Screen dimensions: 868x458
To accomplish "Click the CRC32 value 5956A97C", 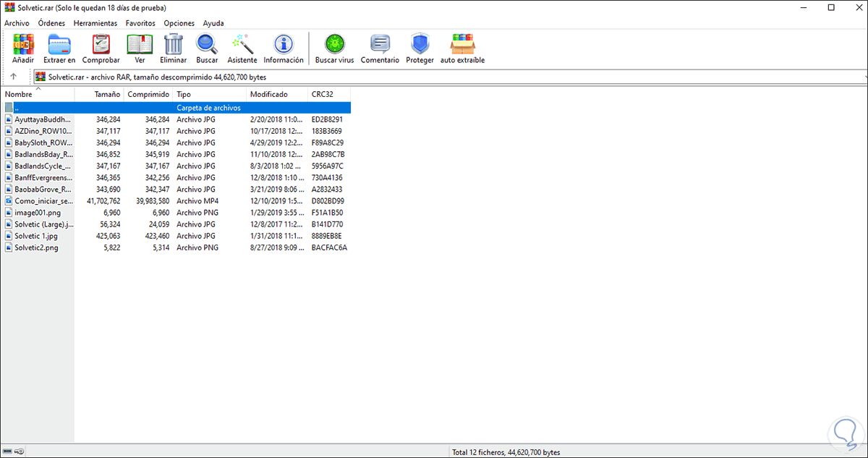I will [x=328, y=166].
